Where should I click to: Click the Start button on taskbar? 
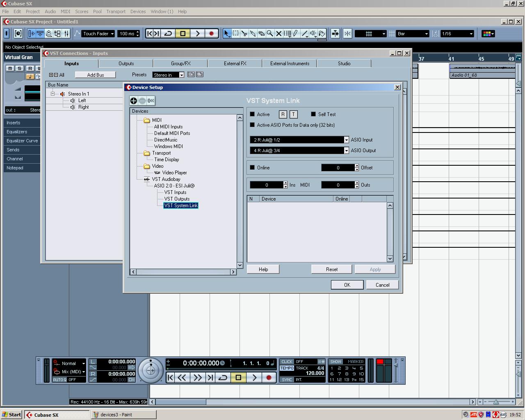tap(11, 415)
